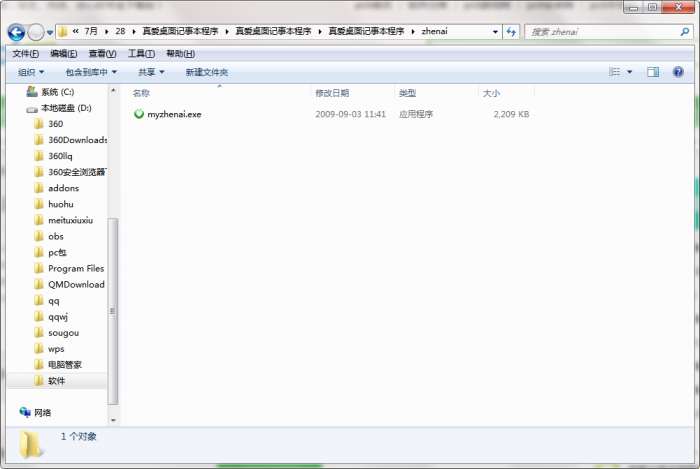Select 系统 (C:) drive in the tree
700x469 pixels.
(58, 92)
